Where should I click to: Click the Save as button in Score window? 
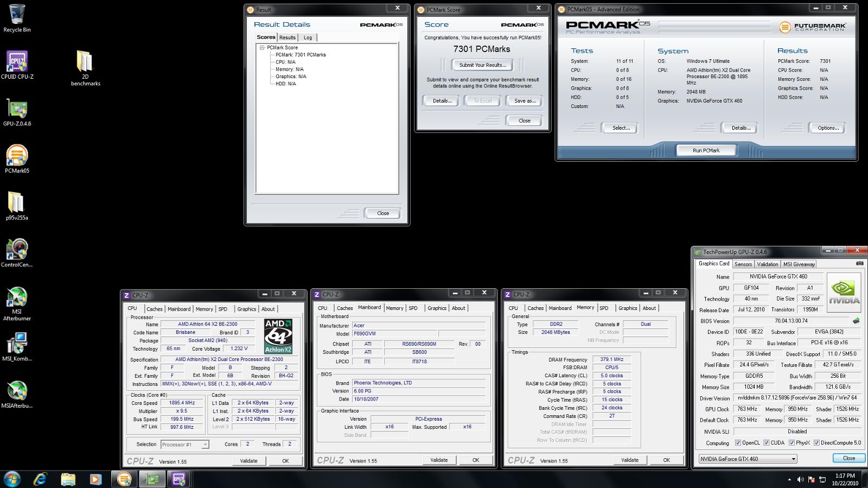tap(525, 101)
